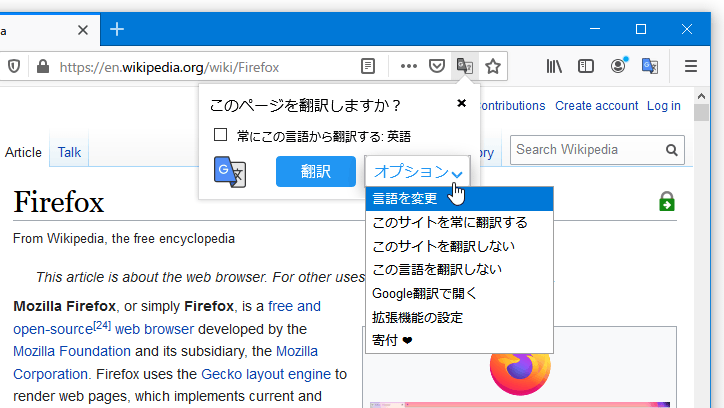Expand the オプション dropdown
The image size is (724, 408).
(418, 172)
